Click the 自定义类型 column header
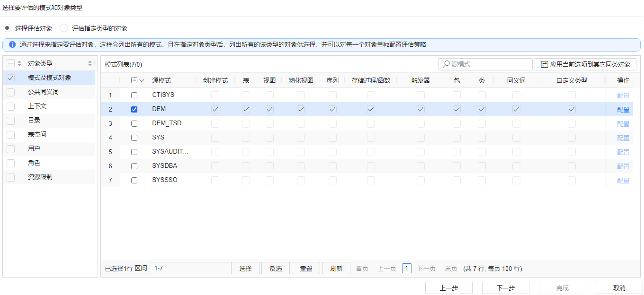644x295 pixels. [572, 81]
